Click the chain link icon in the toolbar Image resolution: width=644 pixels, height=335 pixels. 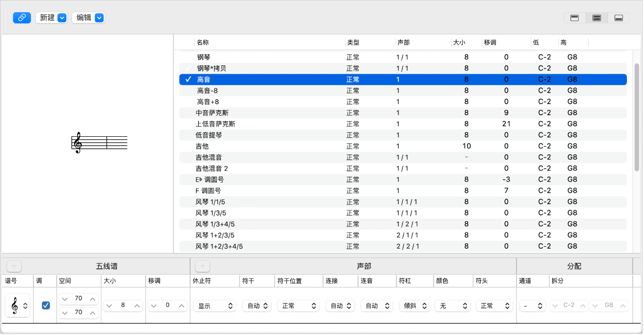21,18
